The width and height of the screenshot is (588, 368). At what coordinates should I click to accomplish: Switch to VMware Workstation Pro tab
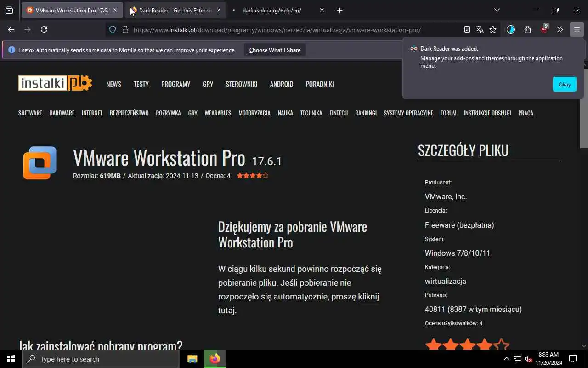point(72,10)
